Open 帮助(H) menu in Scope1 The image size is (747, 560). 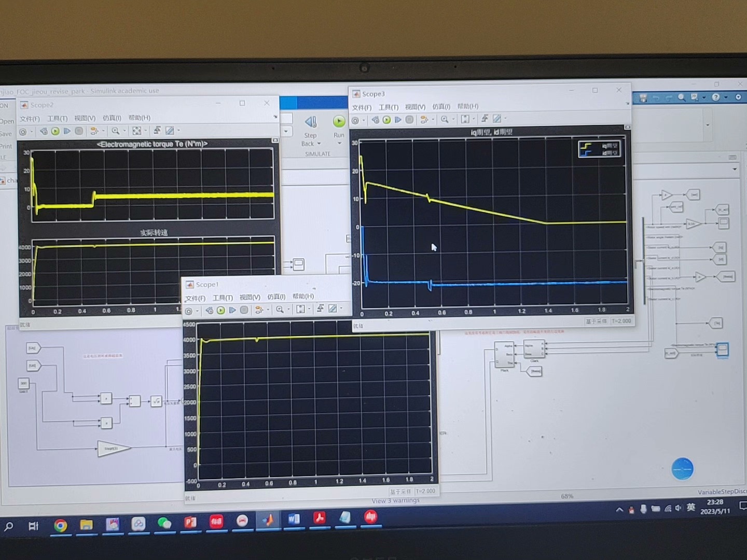303,296
